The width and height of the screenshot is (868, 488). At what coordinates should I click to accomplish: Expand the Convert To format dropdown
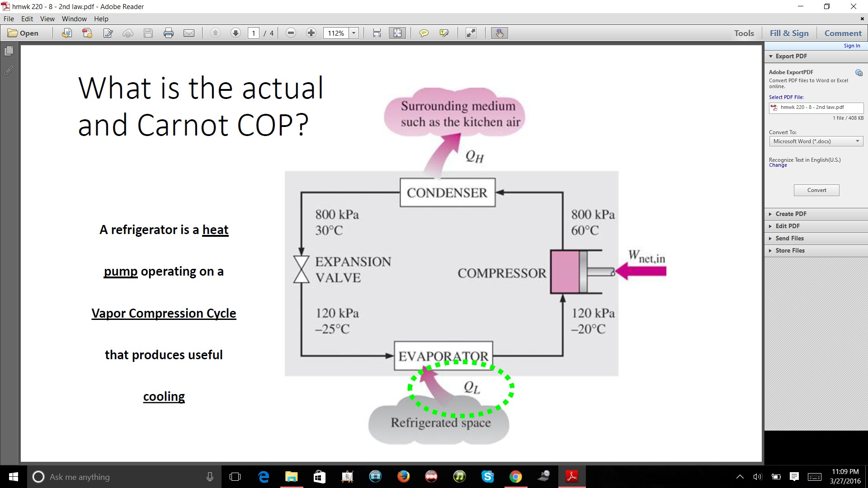(x=858, y=141)
